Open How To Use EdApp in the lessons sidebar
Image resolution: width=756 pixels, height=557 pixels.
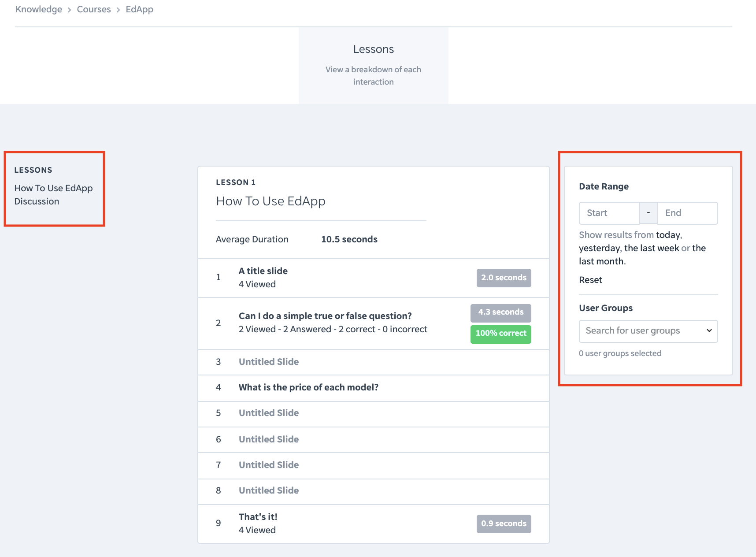[53, 188]
